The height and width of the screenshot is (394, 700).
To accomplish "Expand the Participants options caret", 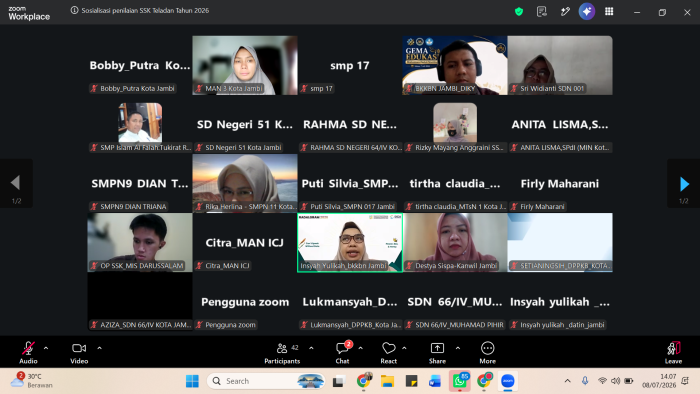I will (x=311, y=348).
